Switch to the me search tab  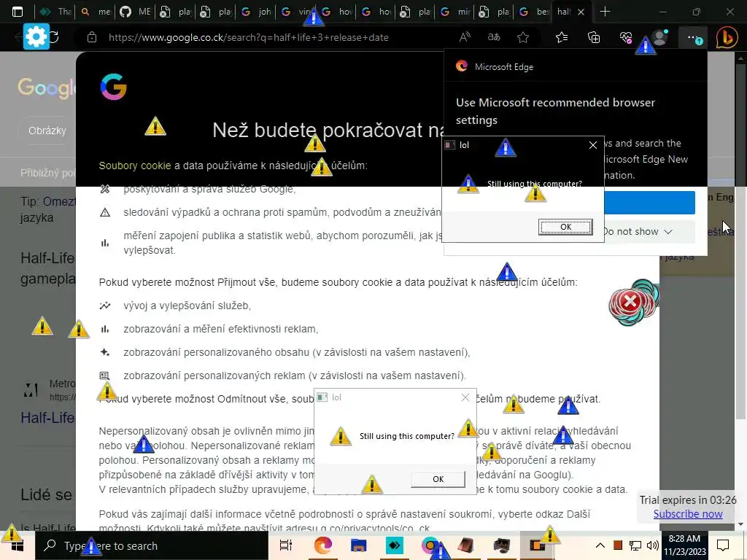(96, 12)
